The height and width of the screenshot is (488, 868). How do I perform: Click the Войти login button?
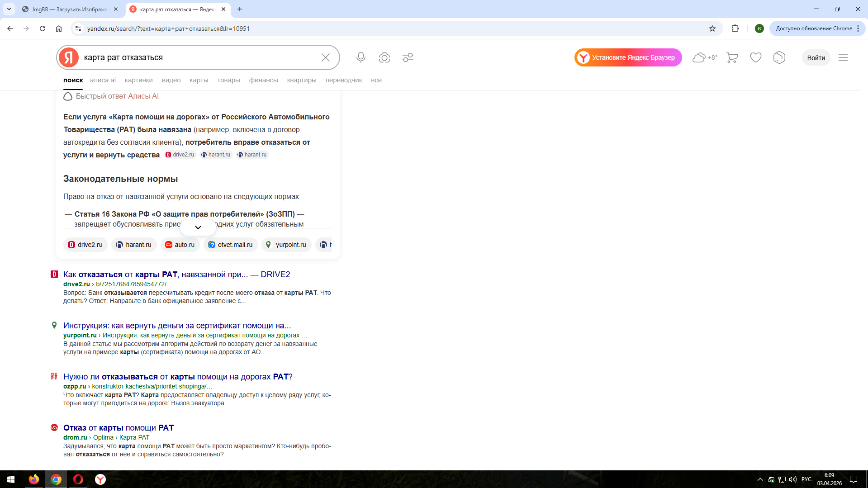tap(816, 57)
